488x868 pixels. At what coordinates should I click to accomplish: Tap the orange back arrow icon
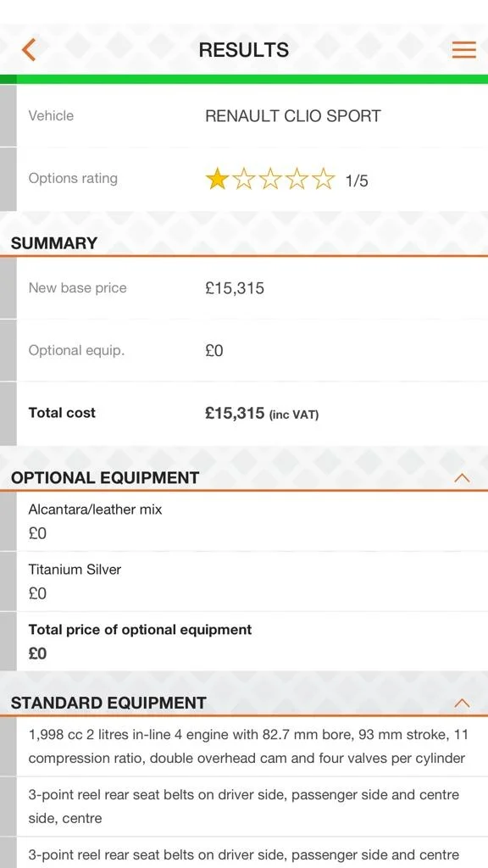(x=29, y=49)
